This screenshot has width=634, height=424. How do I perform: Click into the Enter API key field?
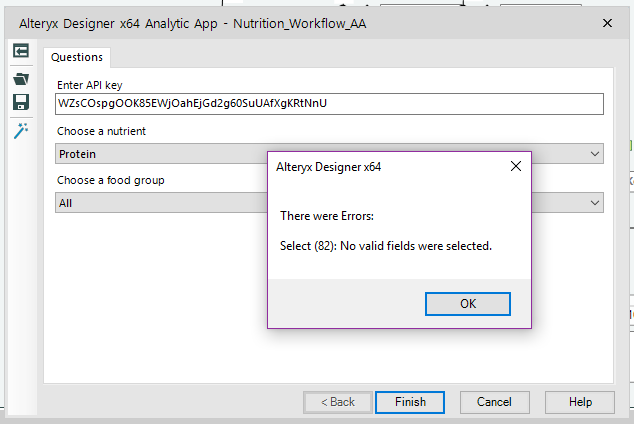329,104
